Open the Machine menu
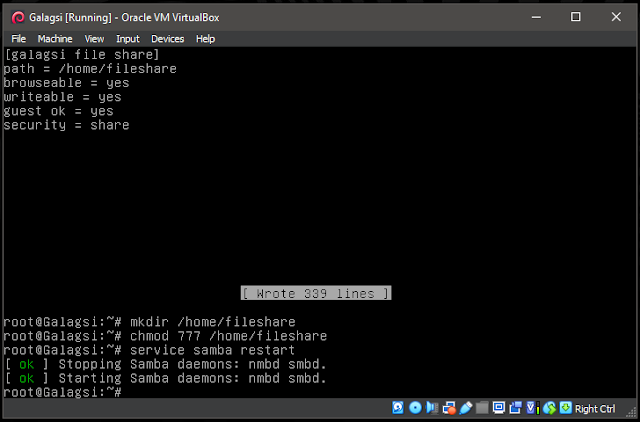 (x=55, y=39)
